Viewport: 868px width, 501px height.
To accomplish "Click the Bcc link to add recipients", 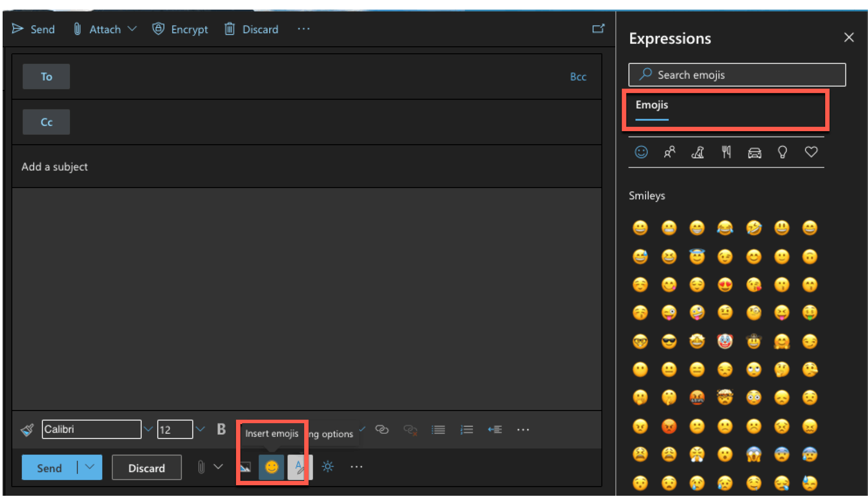I will point(578,77).
